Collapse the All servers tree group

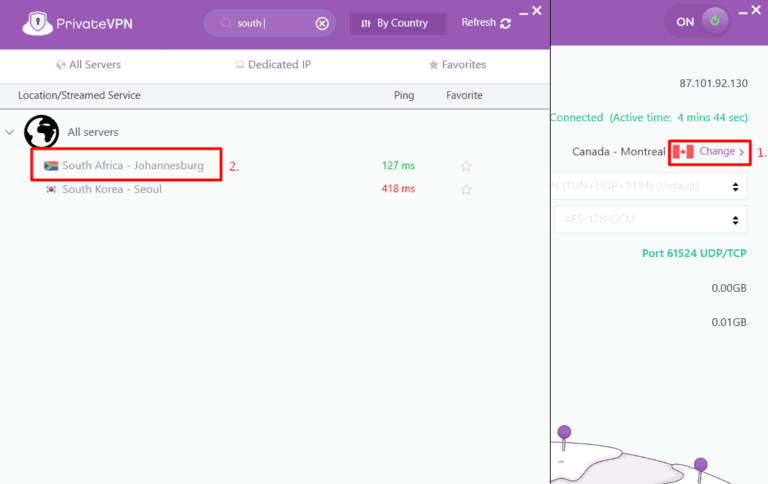[x=10, y=132]
